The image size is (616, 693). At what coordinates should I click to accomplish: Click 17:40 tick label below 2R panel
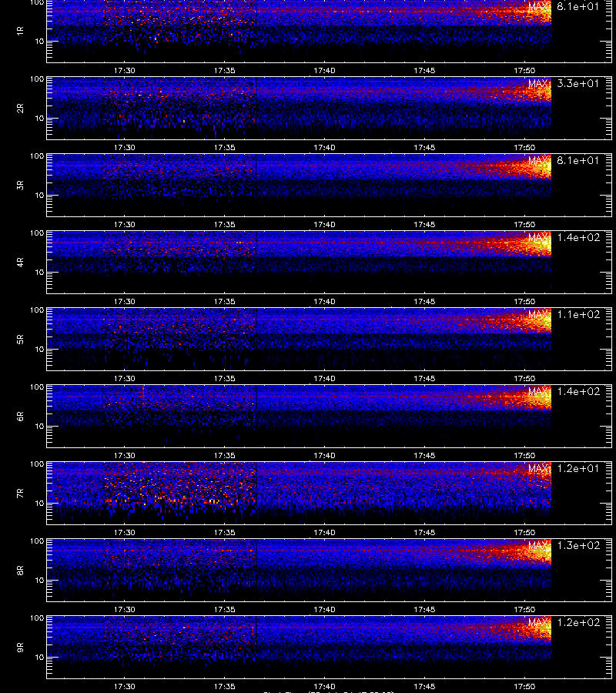point(324,148)
